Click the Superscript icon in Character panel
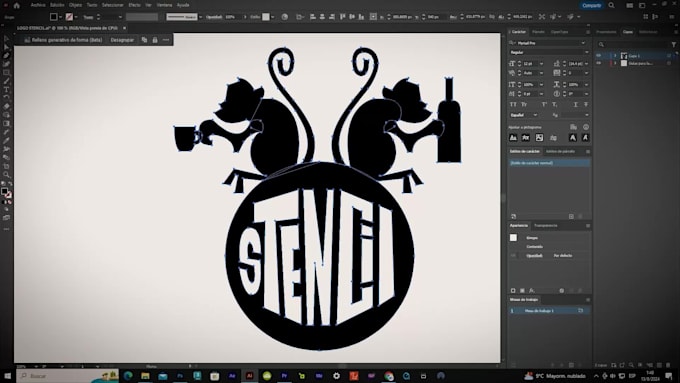The height and width of the screenshot is (383, 680). 544,105
